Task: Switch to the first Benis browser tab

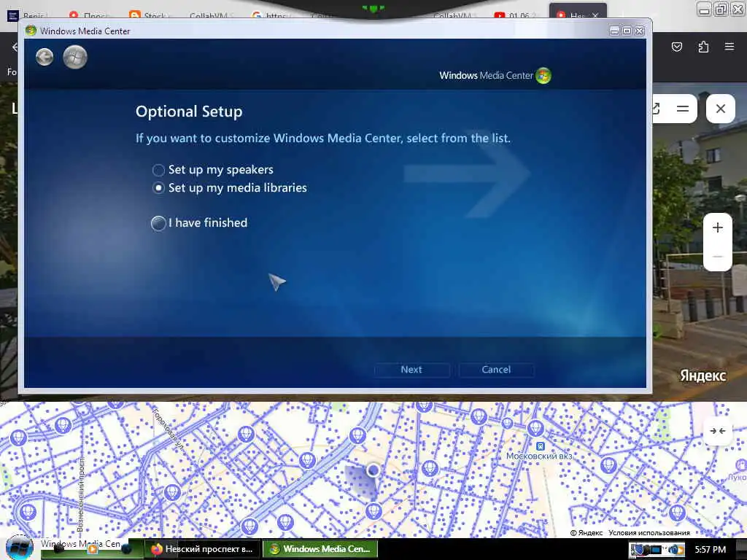Action: point(27,15)
